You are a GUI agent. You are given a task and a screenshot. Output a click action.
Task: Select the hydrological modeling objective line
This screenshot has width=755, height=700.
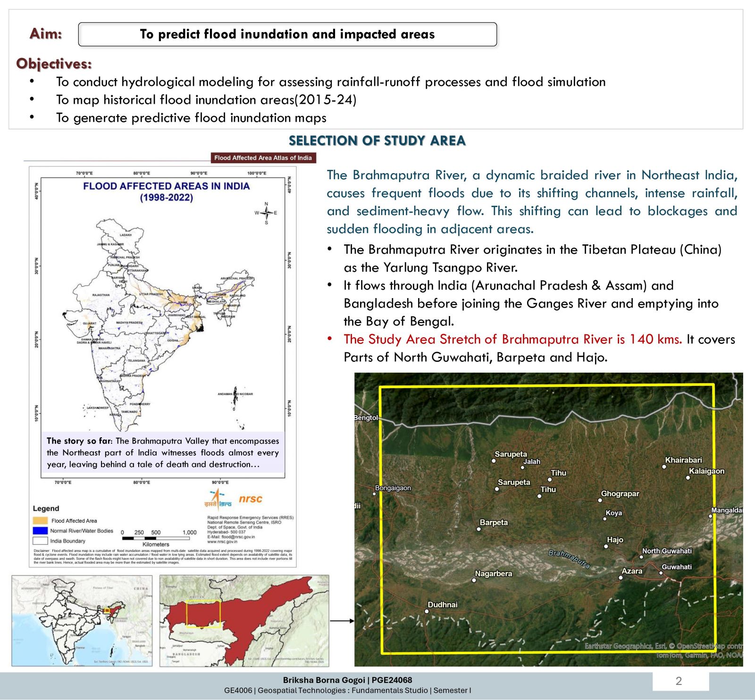click(330, 82)
